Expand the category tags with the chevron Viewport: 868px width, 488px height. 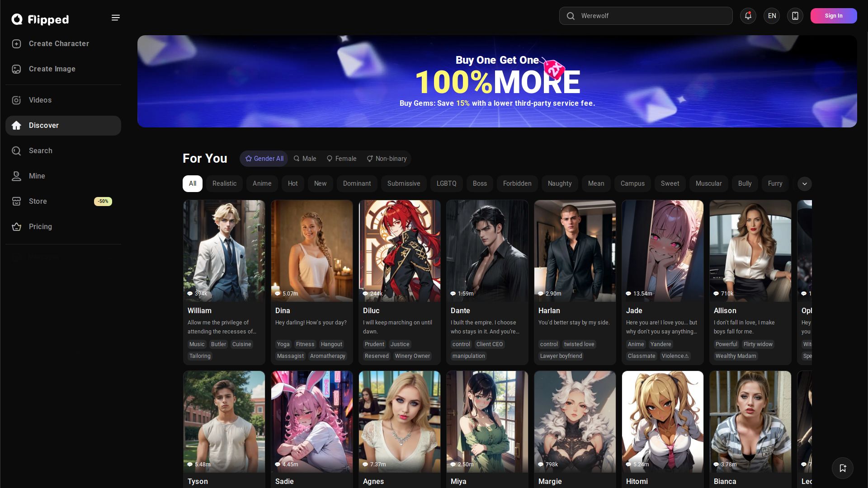(804, 184)
